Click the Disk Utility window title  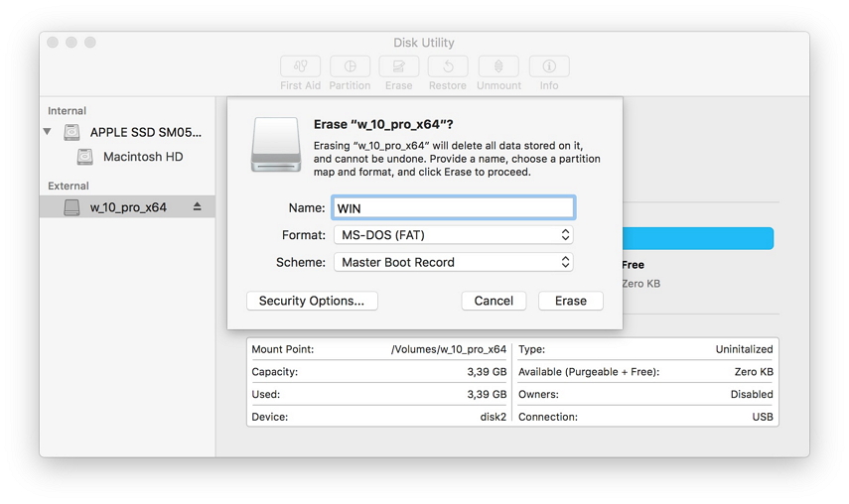click(424, 43)
